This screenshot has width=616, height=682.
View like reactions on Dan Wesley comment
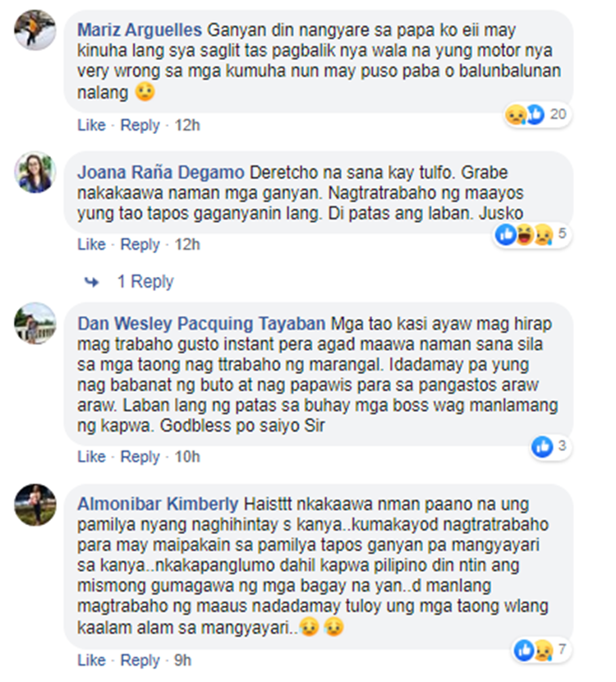pyautogui.click(x=551, y=446)
